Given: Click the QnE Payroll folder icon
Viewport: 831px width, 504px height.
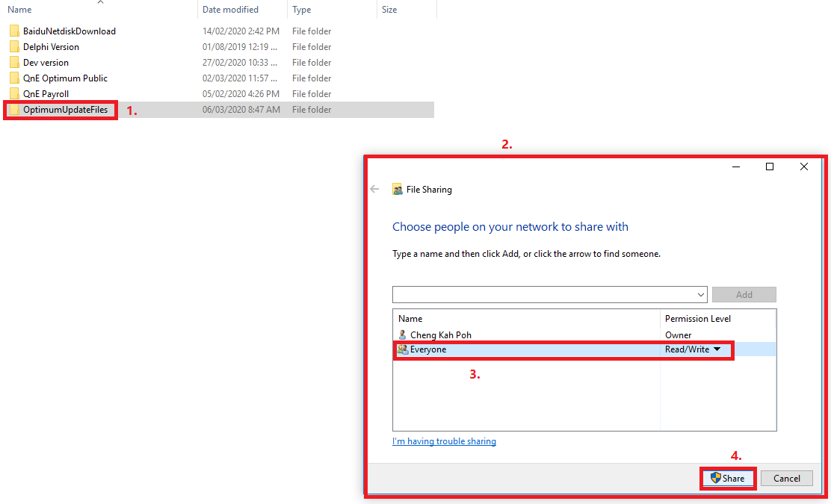Looking at the screenshot, I should 14,93.
